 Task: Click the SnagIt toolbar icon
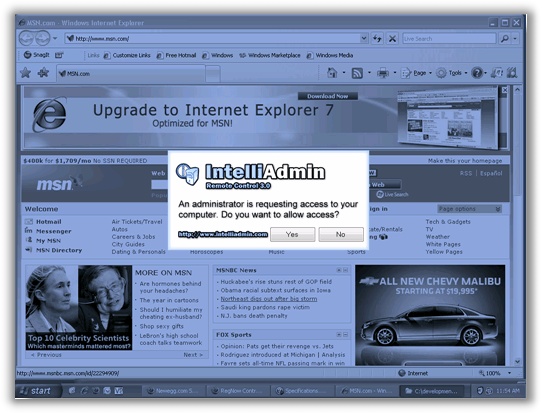pos(36,55)
